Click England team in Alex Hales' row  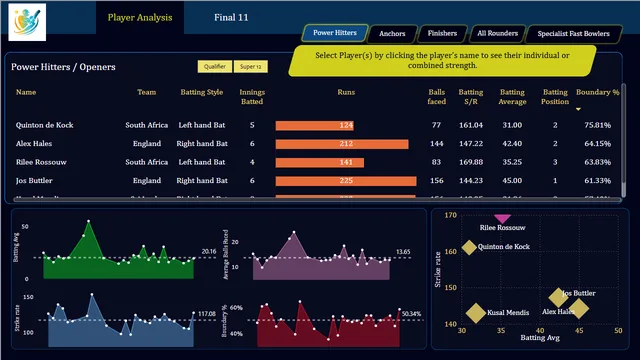(147, 144)
